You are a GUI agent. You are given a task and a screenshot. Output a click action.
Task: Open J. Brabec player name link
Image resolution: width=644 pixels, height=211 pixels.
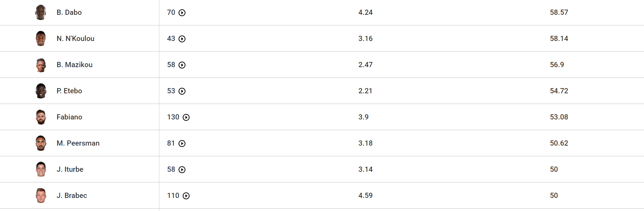click(72, 196)
